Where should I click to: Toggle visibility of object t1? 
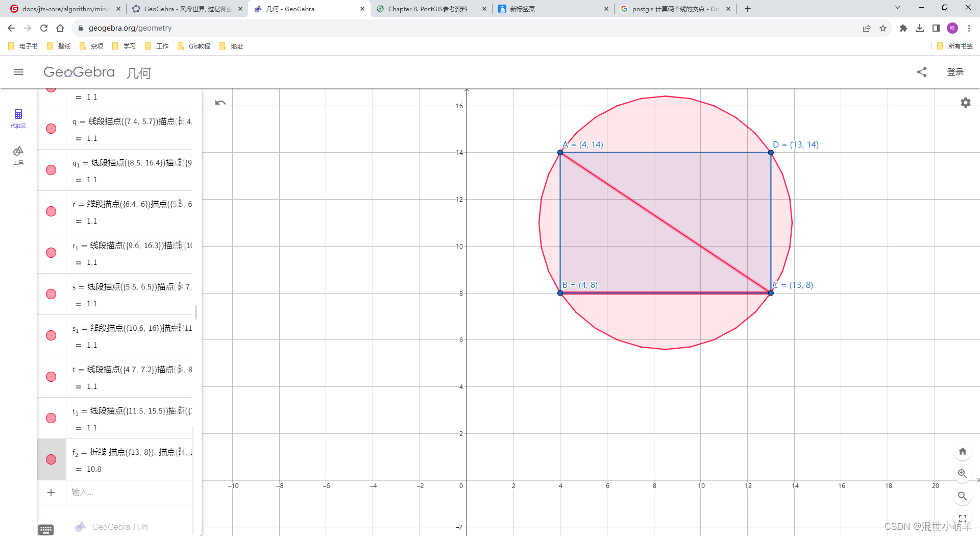point(51,418)
